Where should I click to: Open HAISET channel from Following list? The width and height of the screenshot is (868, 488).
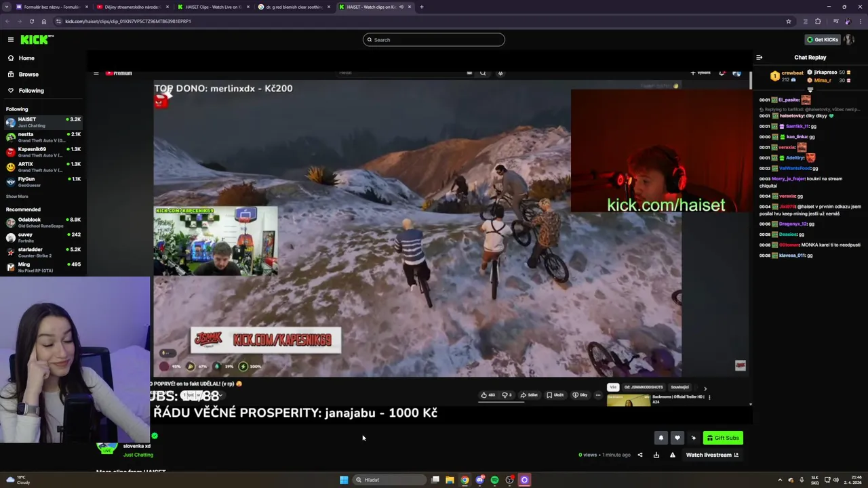43,122
